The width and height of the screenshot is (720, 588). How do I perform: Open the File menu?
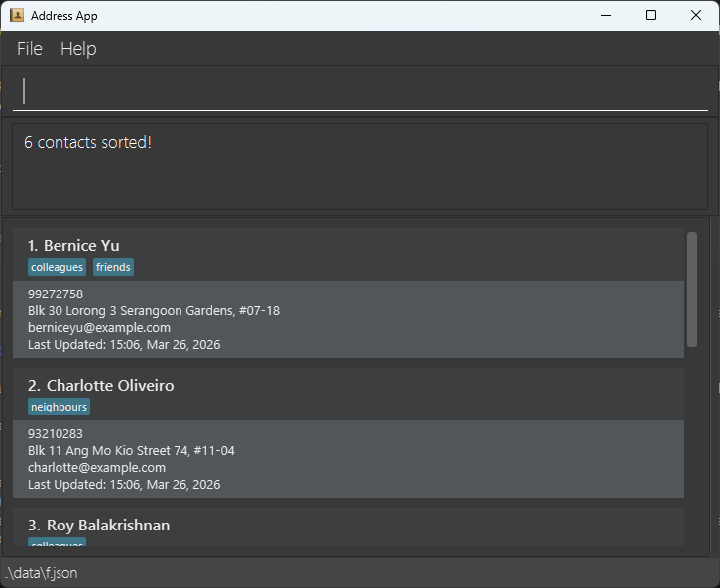click(x=30, y=49)
